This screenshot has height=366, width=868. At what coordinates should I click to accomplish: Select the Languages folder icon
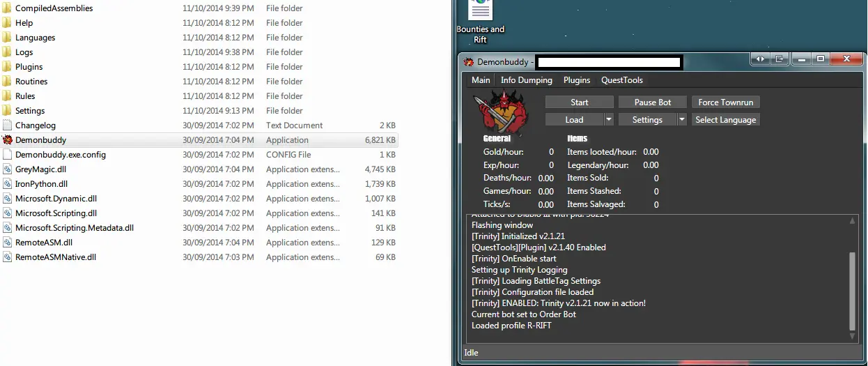point(8,38)
